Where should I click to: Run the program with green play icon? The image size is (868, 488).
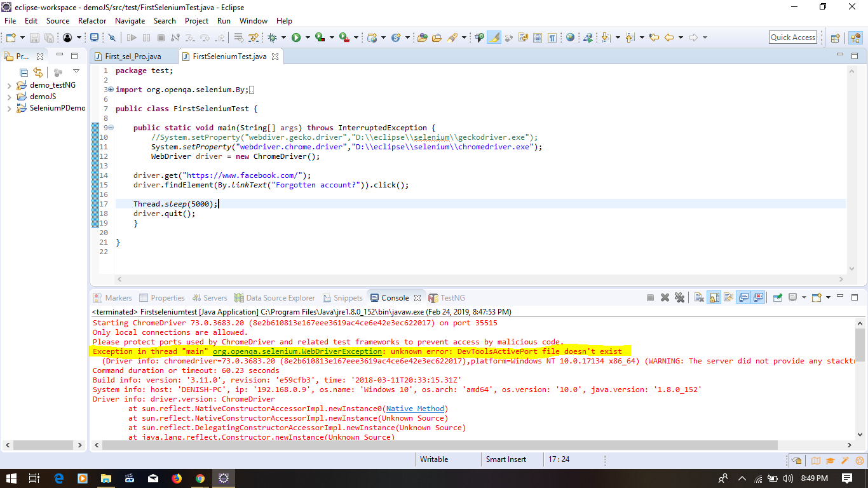[x=296, y=37]
